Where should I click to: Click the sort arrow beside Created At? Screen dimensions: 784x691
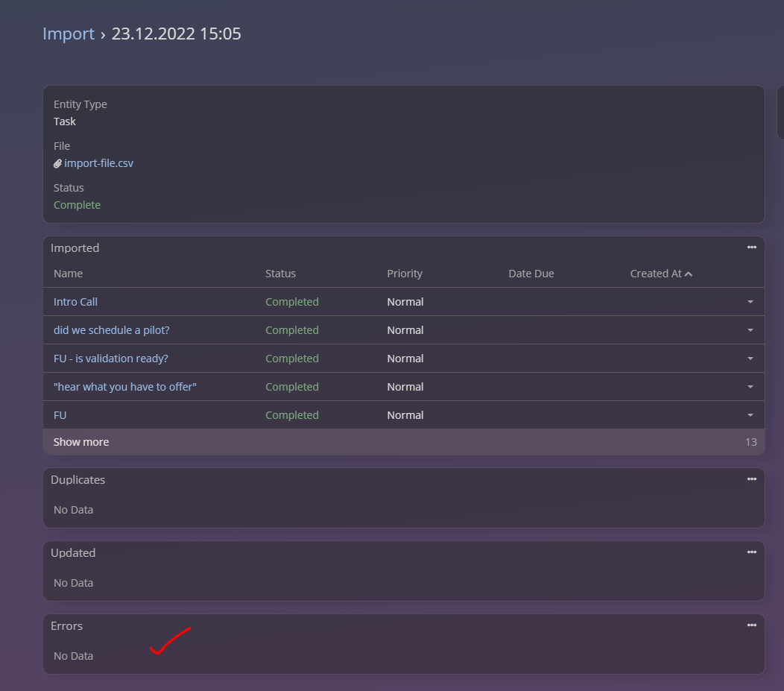point(689,274)
